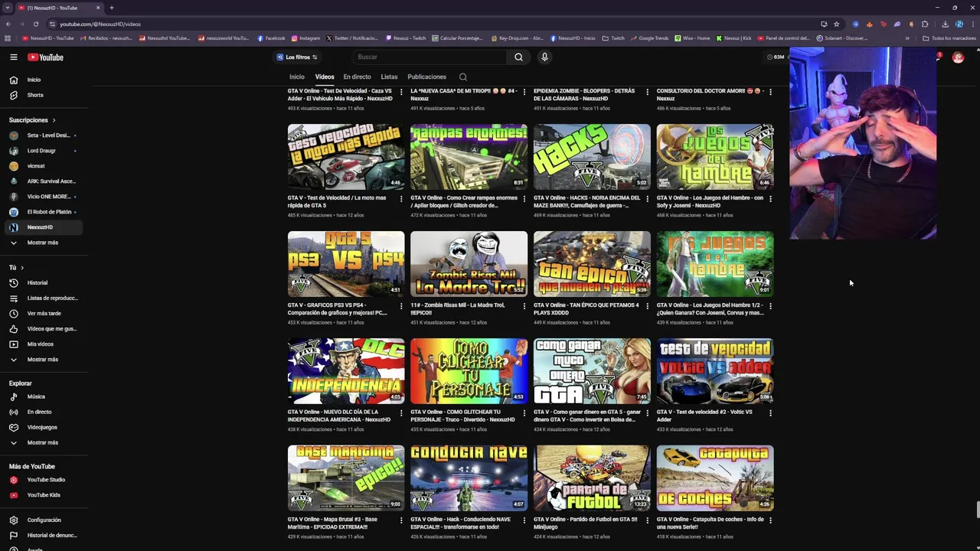Open the YouTube account avatar menu

[x=958, y=57]
